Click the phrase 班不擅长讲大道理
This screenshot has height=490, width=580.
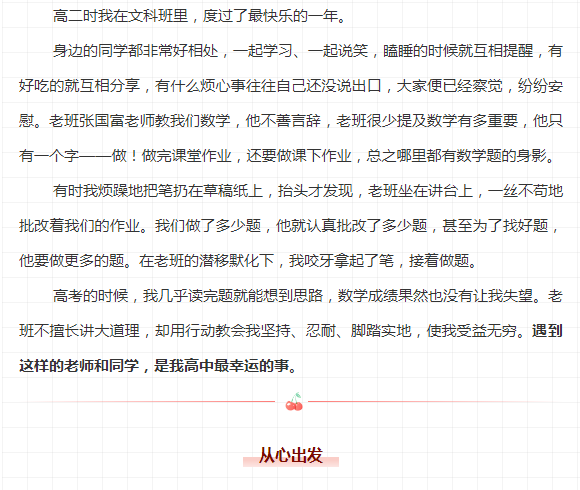pyautogui.click(x=79, y=331)
